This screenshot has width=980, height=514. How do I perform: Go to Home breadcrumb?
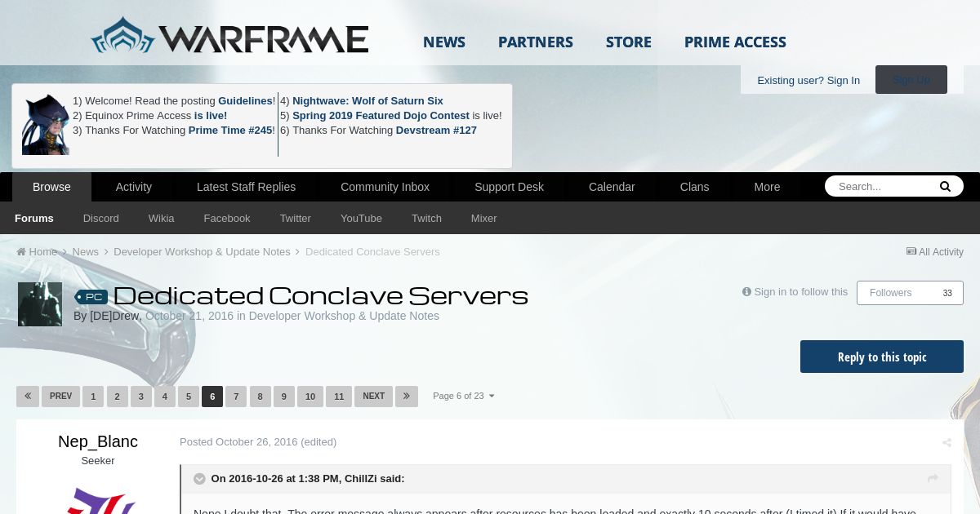point(38,252)
